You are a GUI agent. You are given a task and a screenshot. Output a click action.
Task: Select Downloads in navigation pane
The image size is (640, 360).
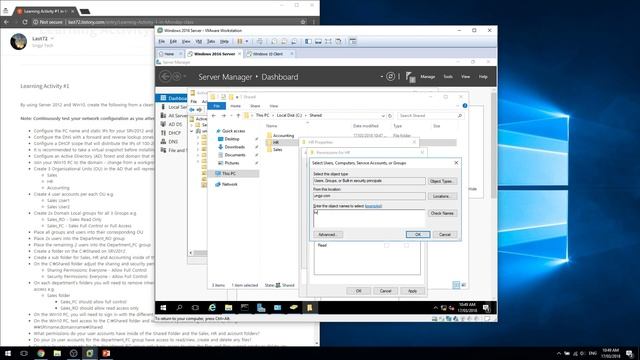point(234,147)
